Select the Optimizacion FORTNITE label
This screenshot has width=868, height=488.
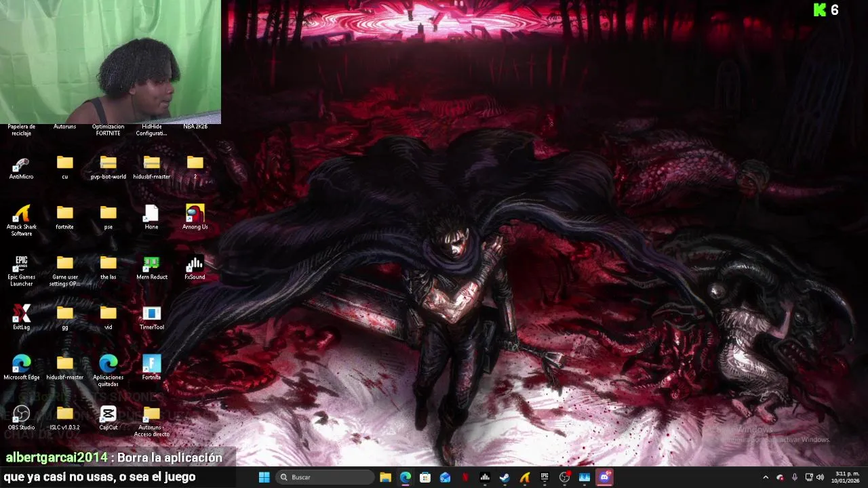[x=108, y=129]
